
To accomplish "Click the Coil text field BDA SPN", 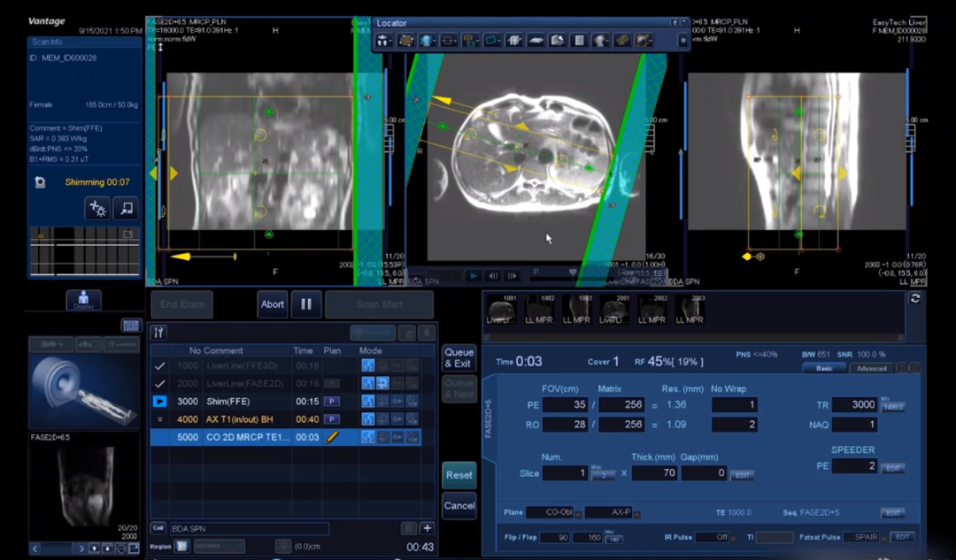I will tap(249, 528).
